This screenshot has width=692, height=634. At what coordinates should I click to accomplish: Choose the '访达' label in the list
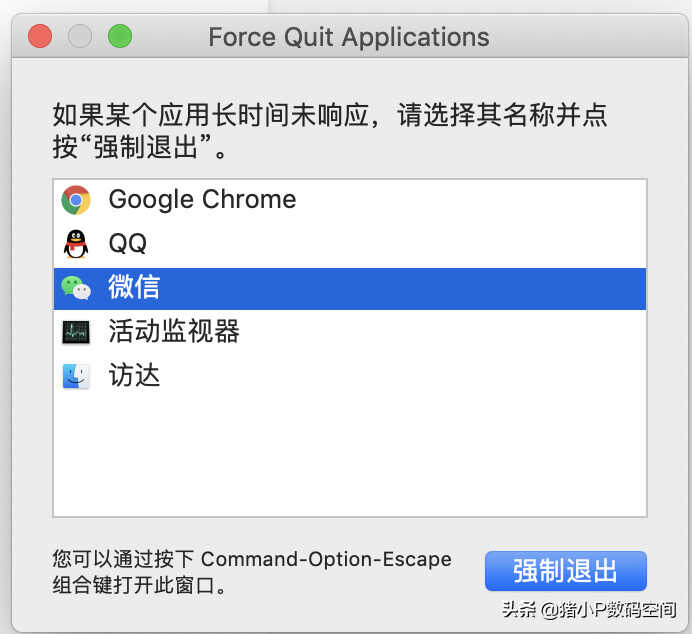[134, 376]
